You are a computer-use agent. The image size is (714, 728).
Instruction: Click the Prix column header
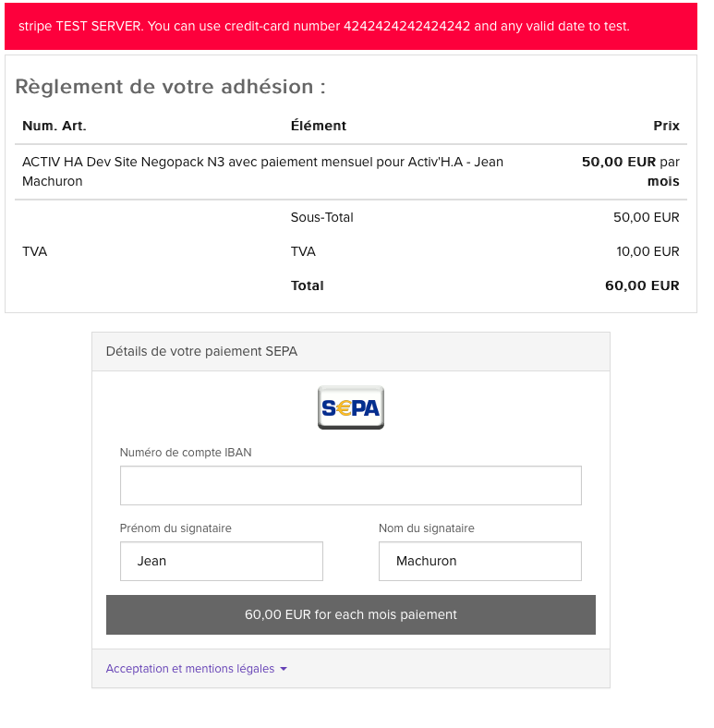pos(666,126)
